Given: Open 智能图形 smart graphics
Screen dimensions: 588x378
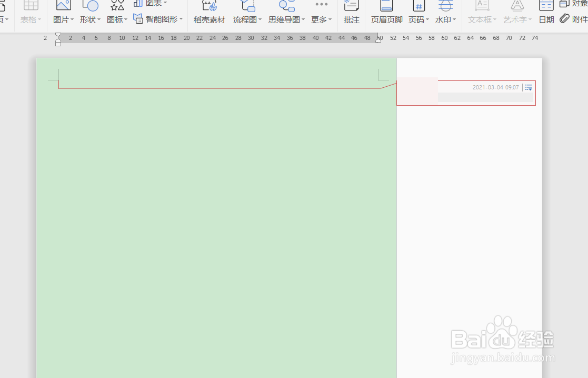Looking at the screenshot, I should click(x=158, y=19).
